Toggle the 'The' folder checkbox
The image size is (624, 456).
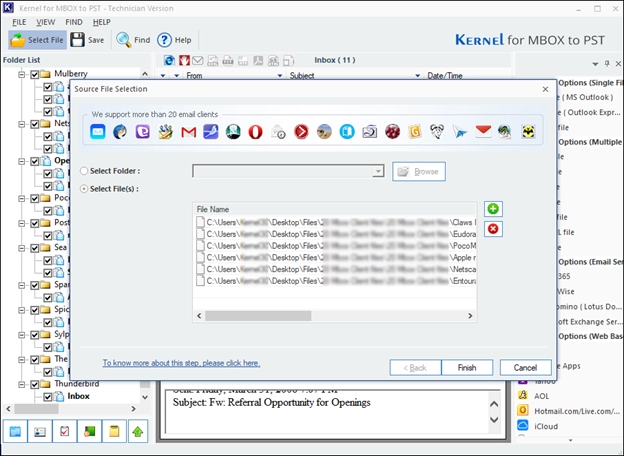35,359
